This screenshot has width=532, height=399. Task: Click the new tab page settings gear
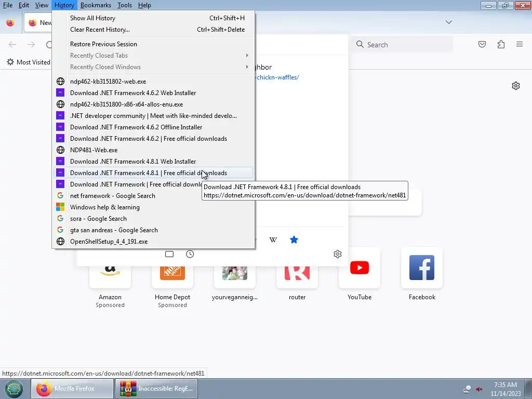(516, 86)
